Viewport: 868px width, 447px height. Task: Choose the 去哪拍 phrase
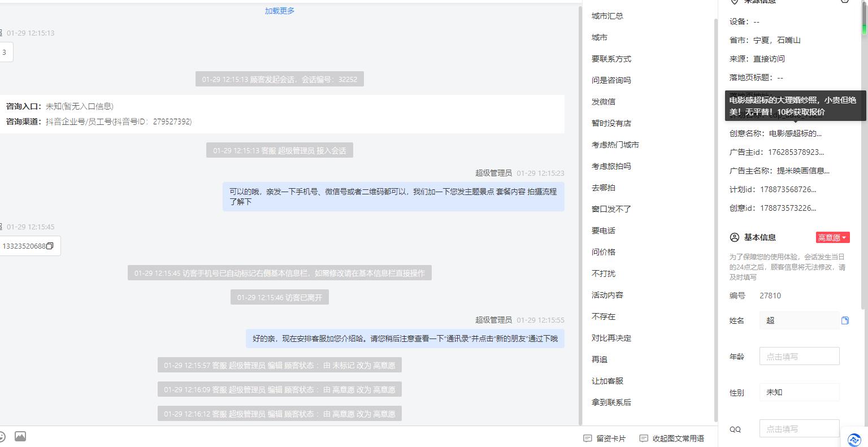click(x=604, y=188)
